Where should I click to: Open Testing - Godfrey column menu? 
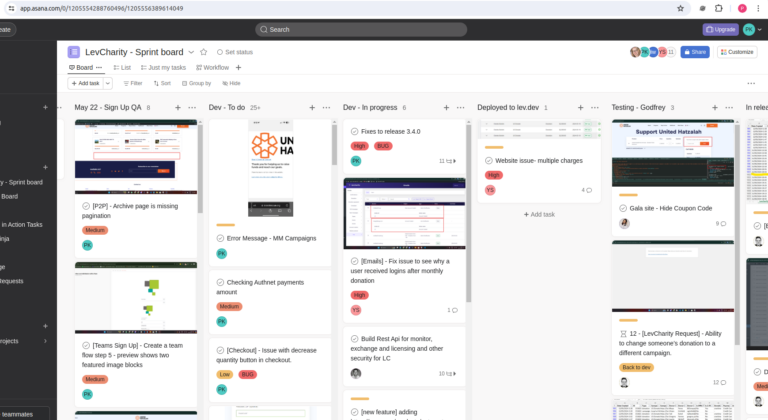tap(729, 107)
